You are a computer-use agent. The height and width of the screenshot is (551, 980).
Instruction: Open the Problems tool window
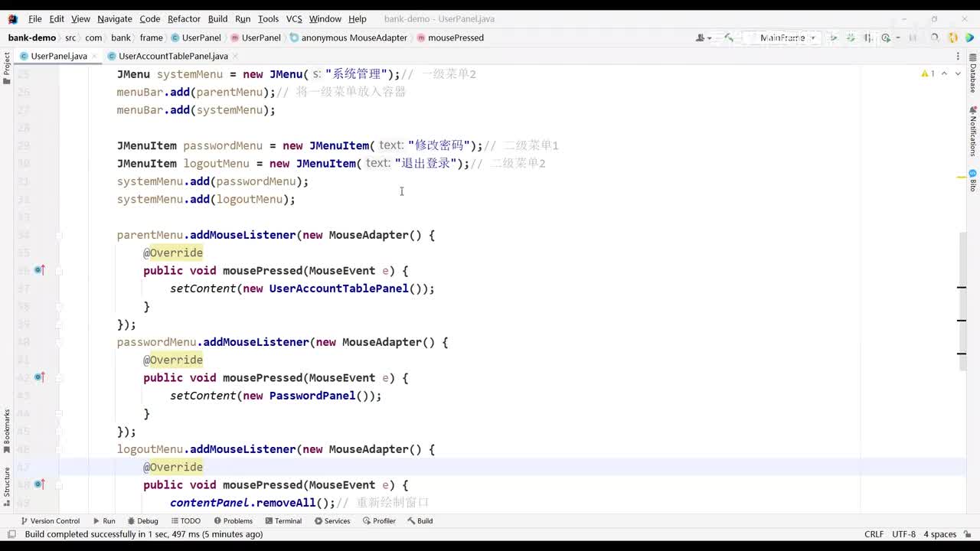(233, 521)
